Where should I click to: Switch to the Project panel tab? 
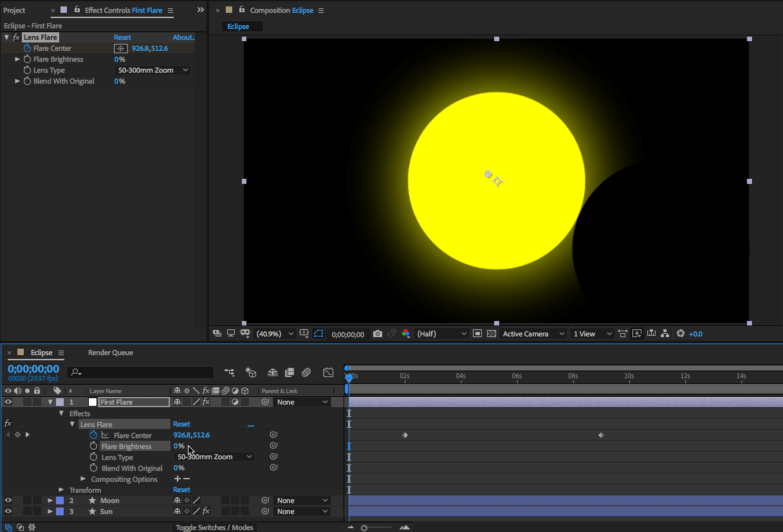[x=14, y=10]
